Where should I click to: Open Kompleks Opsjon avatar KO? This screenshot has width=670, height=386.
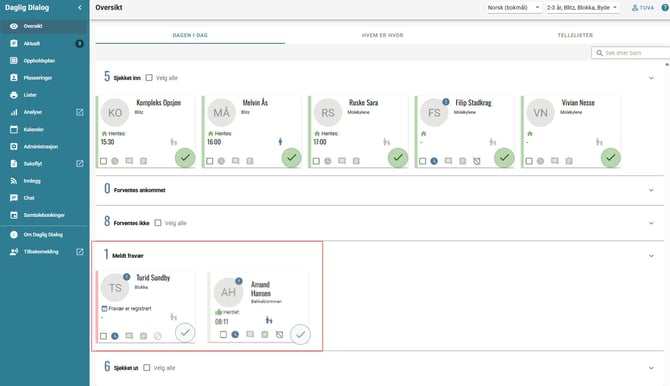click(x=115, y=112)
